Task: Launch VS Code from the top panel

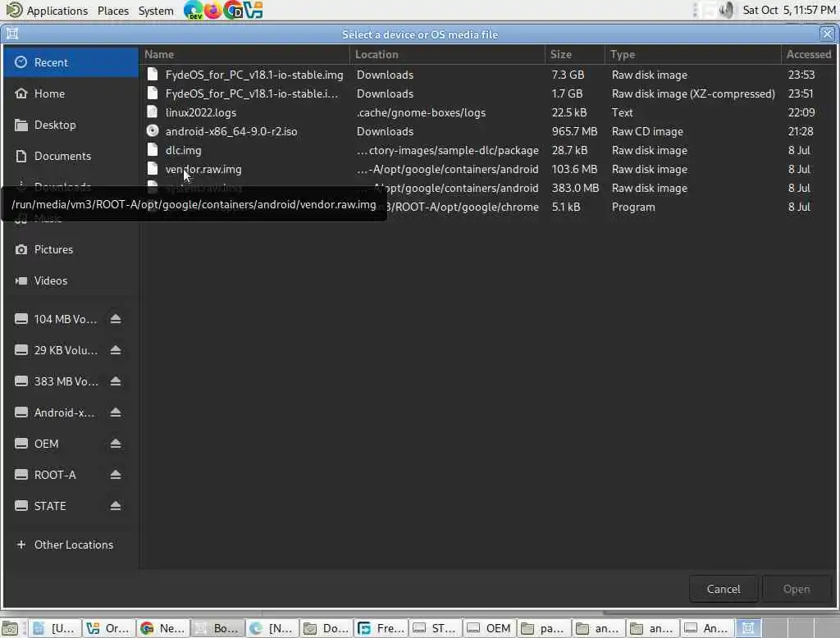Action: tap(254, 10)
